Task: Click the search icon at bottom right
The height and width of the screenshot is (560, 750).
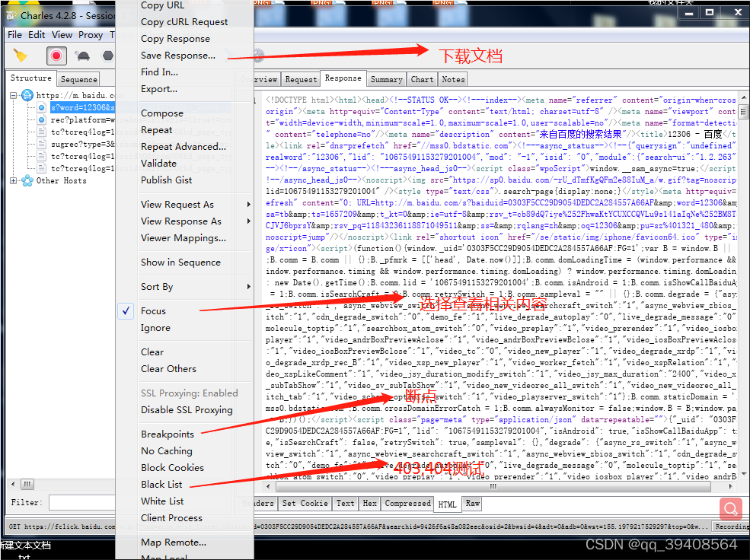Action: point(730,509)
